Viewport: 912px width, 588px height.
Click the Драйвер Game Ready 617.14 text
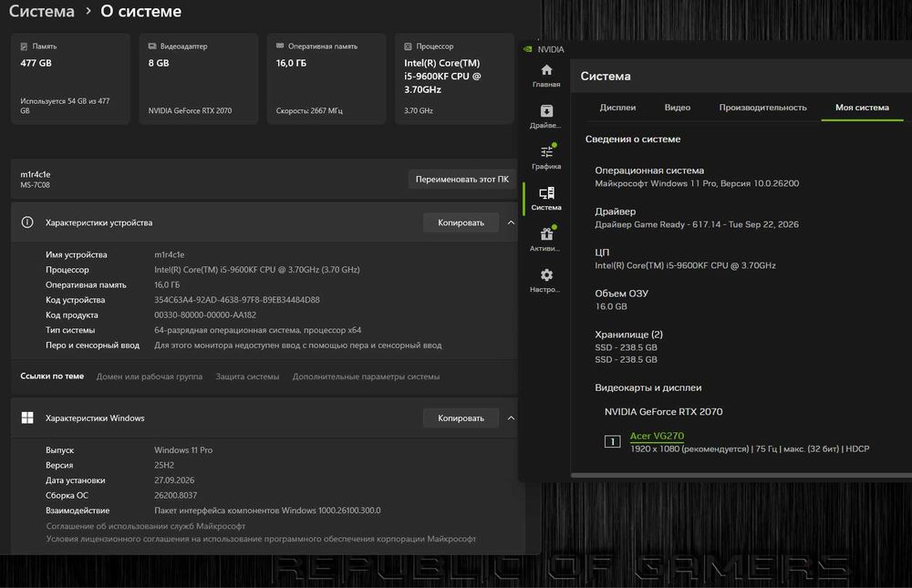click(697, 224)
